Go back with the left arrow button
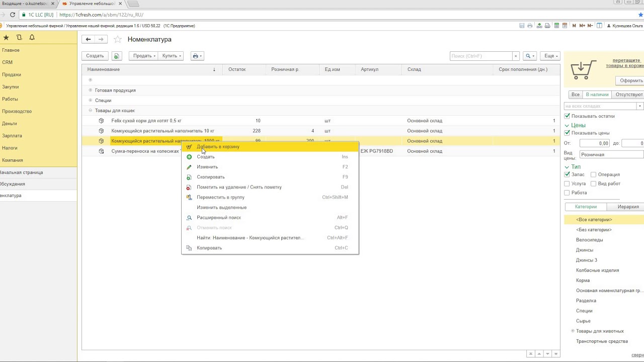 pyautogui.click(x=89, y=39)
